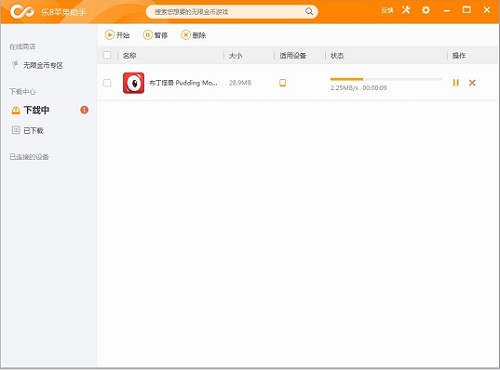Select the 下载中 sidebar item

click(x=36, y=110)
